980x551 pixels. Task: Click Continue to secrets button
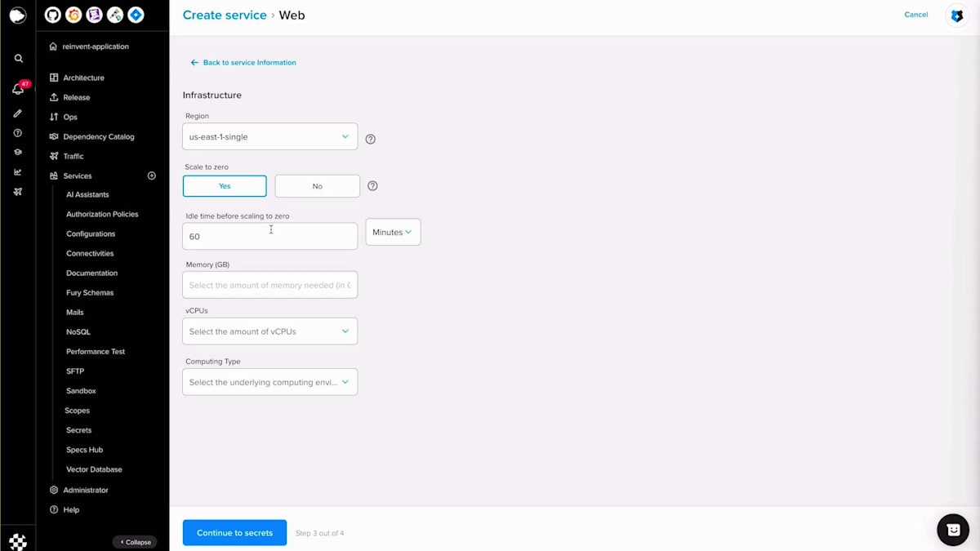234,533
